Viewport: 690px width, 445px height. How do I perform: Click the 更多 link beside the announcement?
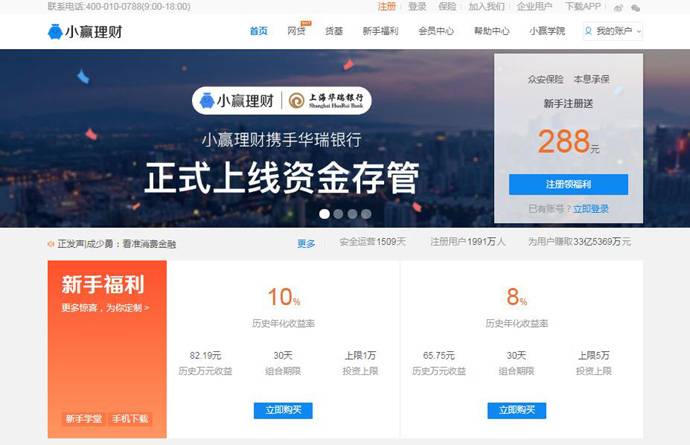[306, 243]
